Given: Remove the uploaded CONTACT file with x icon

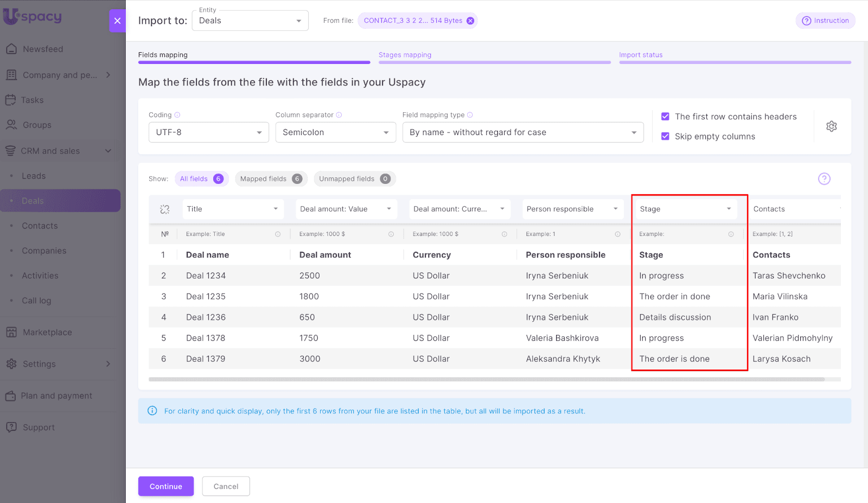Looking at the screenshot, I should click(470, 21).
